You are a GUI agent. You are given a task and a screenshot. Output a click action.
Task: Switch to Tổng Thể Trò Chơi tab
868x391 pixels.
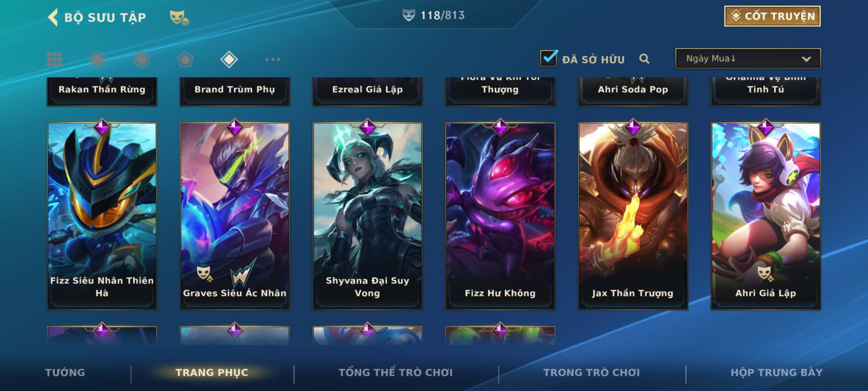[x=396, y=373]
